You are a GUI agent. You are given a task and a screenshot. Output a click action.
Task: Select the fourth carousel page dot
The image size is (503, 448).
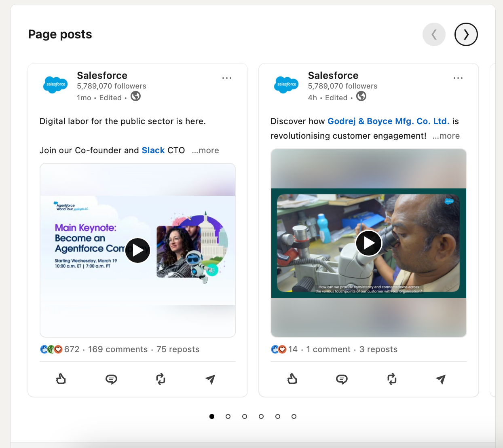click(261, 416)
